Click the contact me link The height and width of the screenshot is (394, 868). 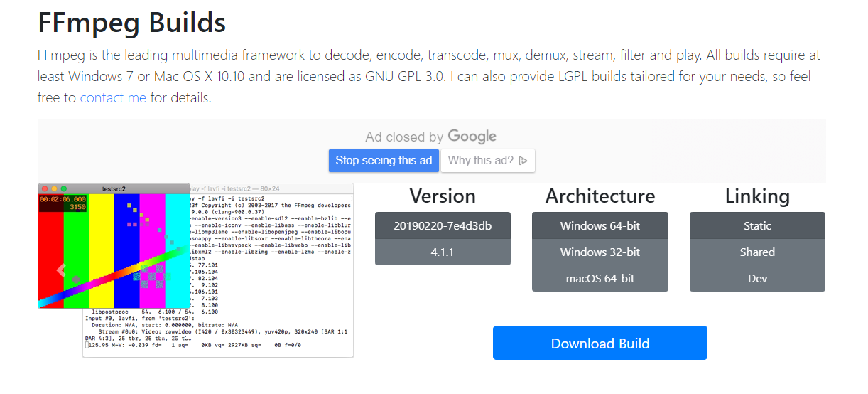113,97
